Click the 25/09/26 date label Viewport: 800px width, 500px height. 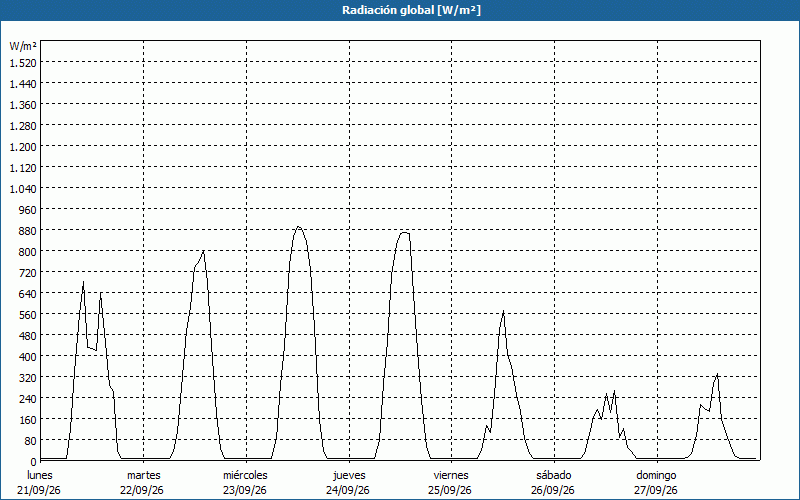tap(450, 490)
